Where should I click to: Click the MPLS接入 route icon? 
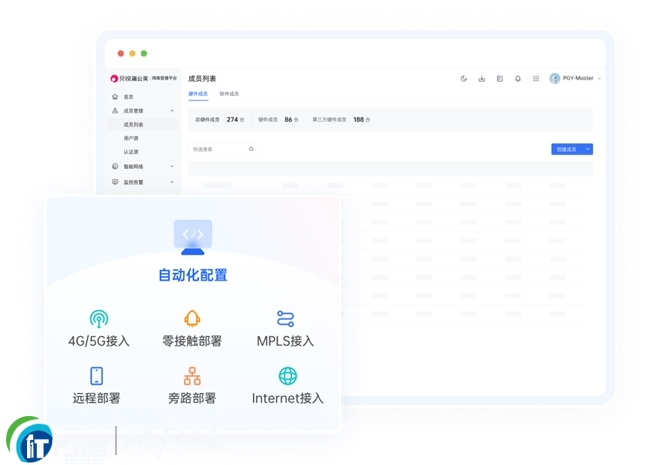tap(285, 319)
